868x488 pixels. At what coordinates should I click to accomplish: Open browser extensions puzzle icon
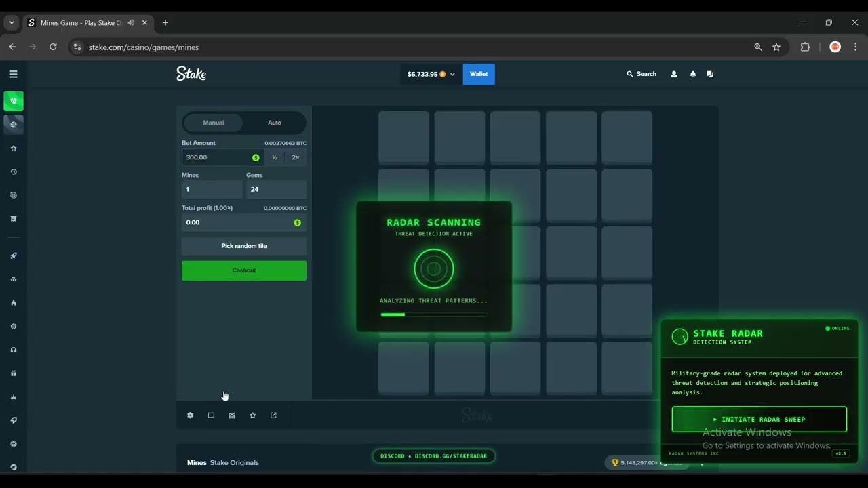(x=805, y=47)
